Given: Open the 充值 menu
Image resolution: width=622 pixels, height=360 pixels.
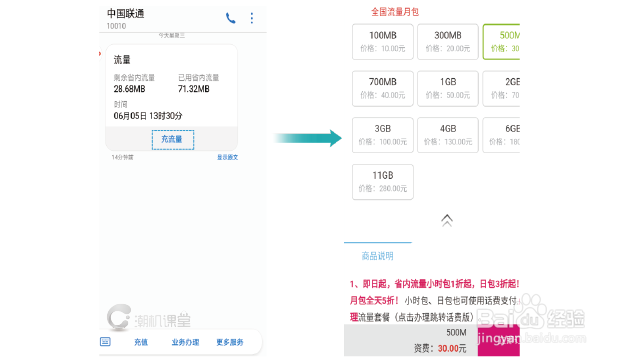Looking at the screenshot, I should click(x=140, y=342).
